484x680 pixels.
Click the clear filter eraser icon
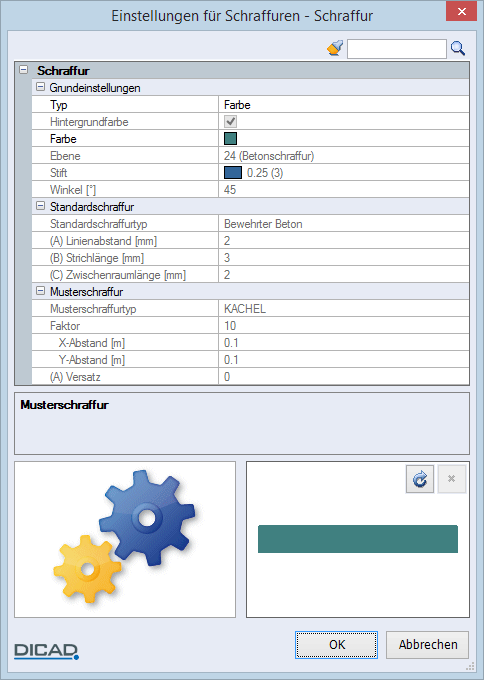point(335,48)
